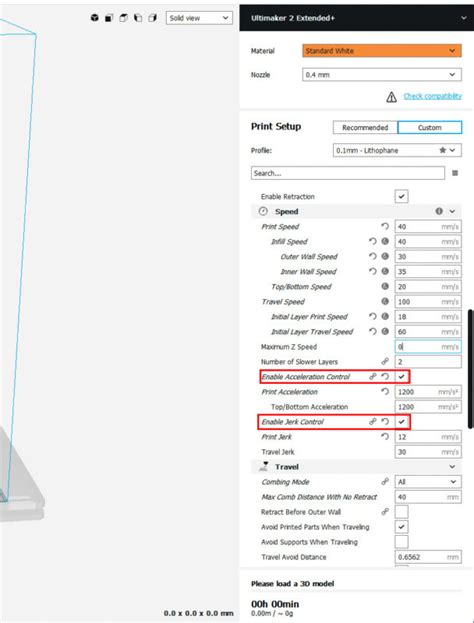Reset the Print Speed value
Viewport: 474px width, 623px height.
385,226
